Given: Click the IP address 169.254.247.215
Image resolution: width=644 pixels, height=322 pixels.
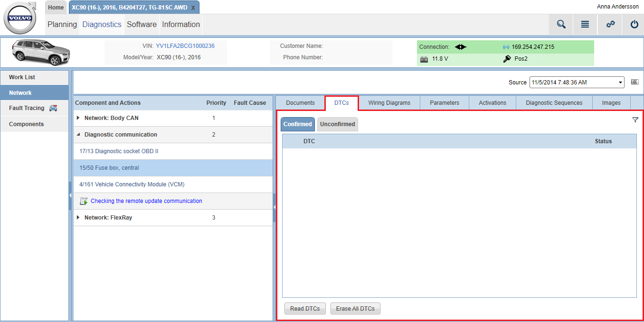Looking at the screenshot, I should 533,47.
